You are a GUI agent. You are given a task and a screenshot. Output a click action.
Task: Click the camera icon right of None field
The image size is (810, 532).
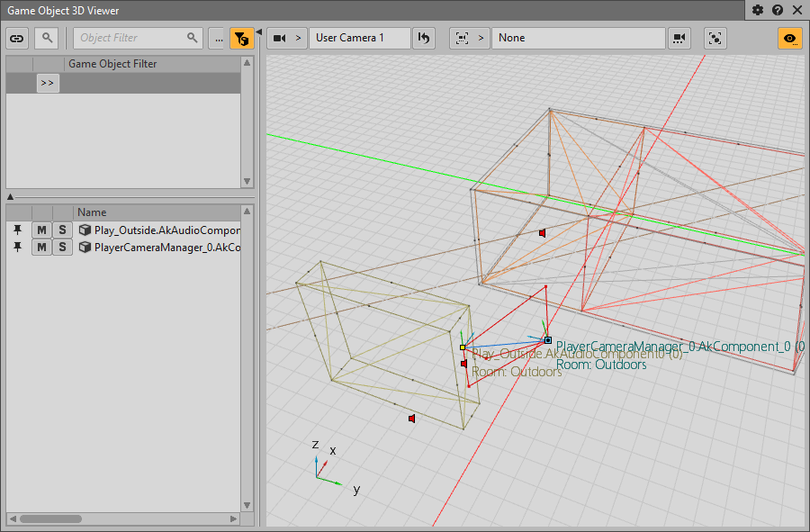679,38
